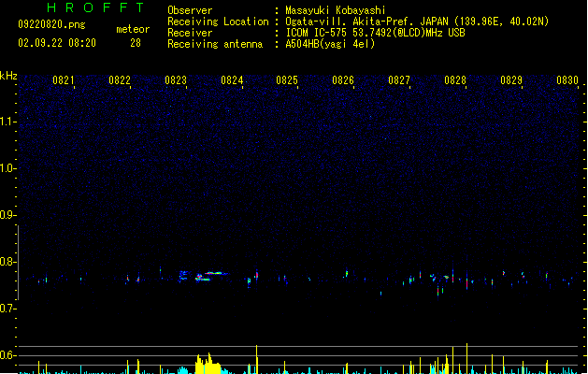
Task: Click Ogata-vill. Akita-Pref. JAPAN location text
Action: pyautogui.click(x=417, y=22)
